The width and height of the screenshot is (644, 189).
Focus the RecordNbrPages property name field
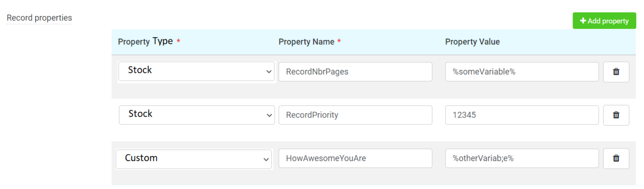tap(355, 72)
